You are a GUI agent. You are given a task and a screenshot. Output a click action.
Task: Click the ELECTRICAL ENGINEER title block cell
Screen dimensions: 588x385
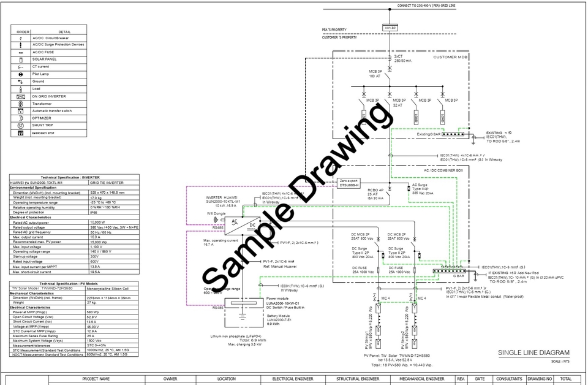coord(293,379)
